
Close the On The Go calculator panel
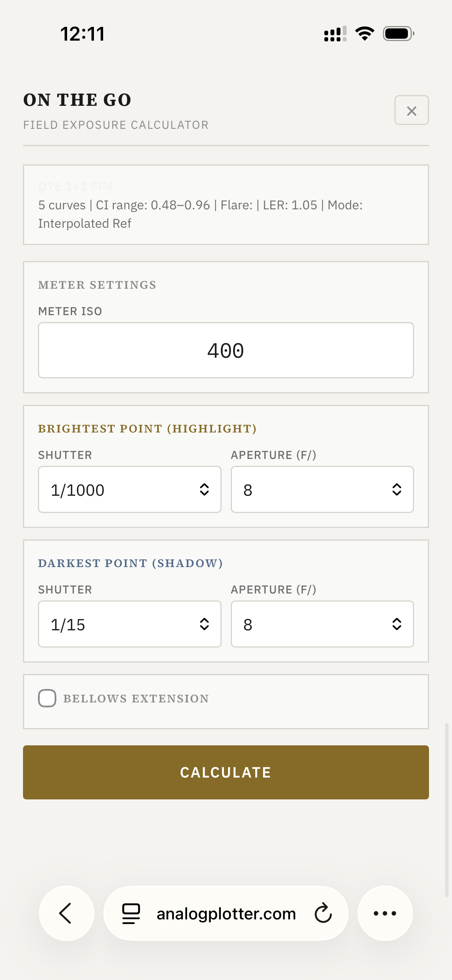411,110
